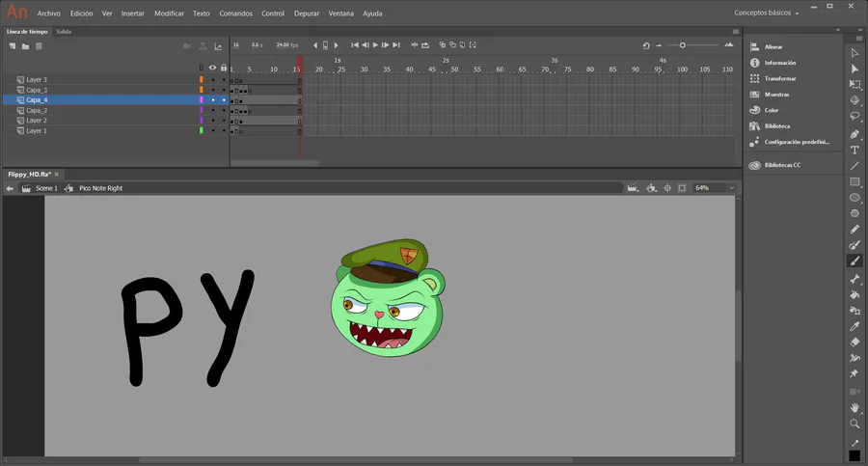Switch to the Salida tab
The image size is (868, 466).
pos(64,32)
